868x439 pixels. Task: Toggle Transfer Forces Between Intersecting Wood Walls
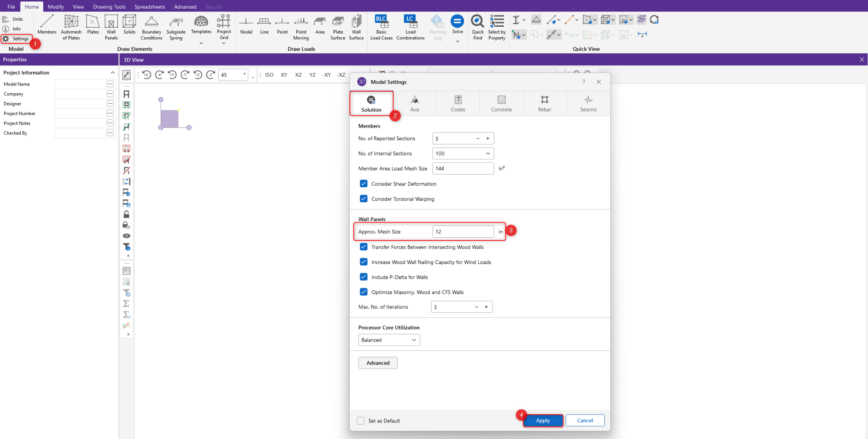coord(364,247)
